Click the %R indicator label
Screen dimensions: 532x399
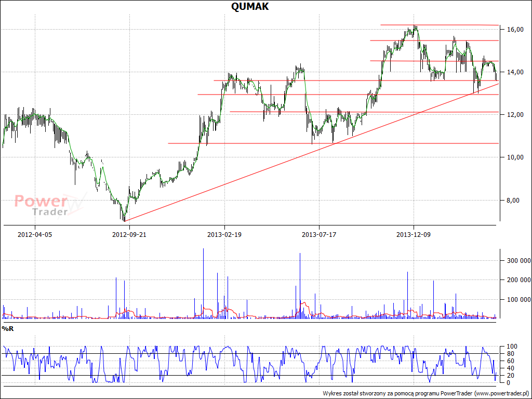coord(8,328)
